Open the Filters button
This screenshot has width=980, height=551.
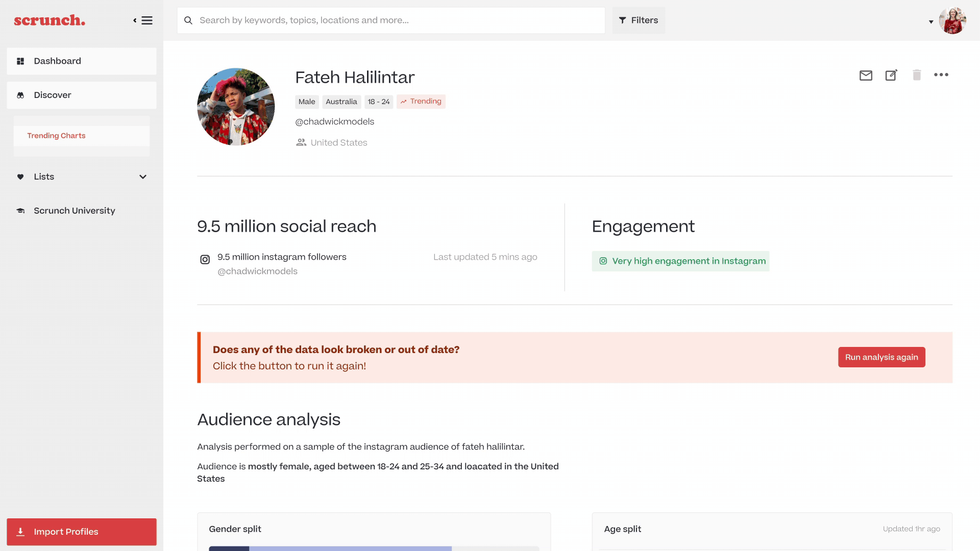point(639,20)
